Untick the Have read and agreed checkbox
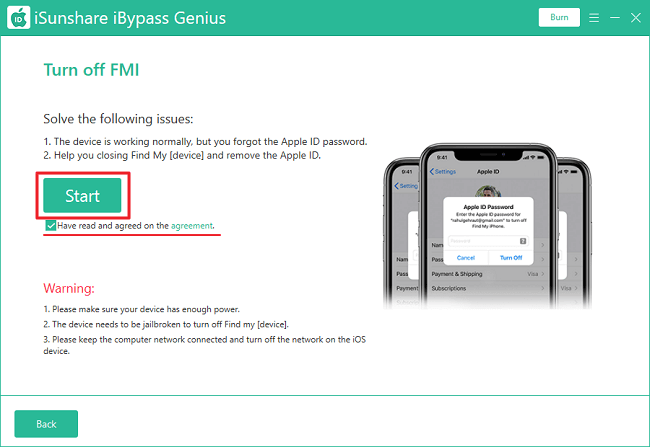650x447 pixels. click(51, 226)
